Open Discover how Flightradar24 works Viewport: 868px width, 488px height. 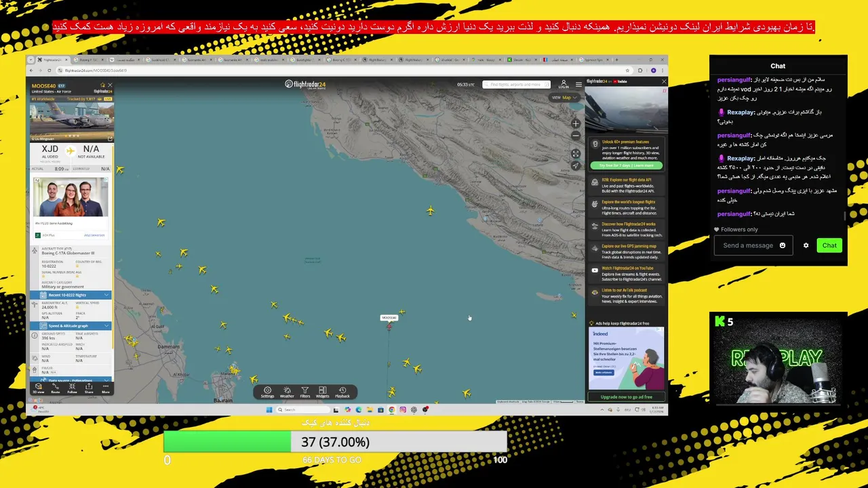(626, 229)
